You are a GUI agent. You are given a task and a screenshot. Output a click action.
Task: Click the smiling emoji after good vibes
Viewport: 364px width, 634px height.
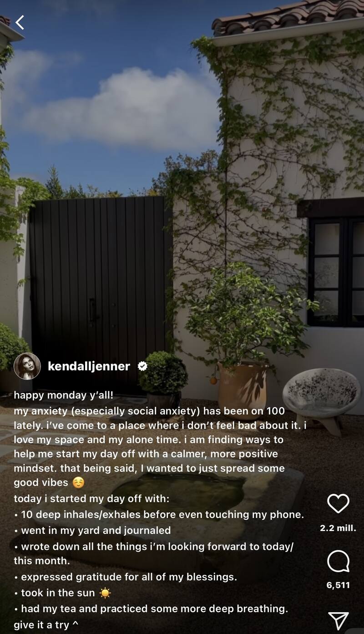click(79, 482)
